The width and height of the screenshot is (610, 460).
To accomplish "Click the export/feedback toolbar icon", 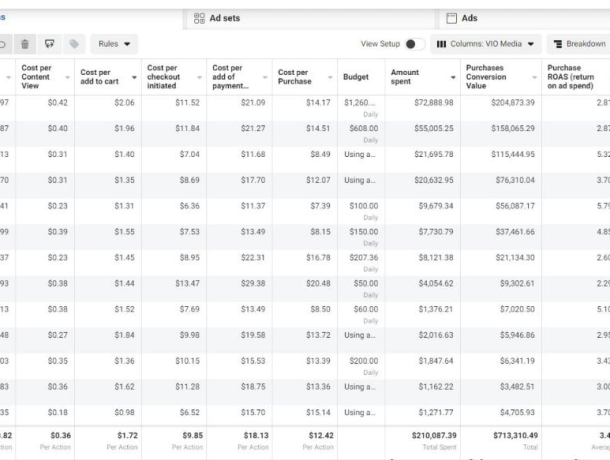I will (x=49, y=44).
